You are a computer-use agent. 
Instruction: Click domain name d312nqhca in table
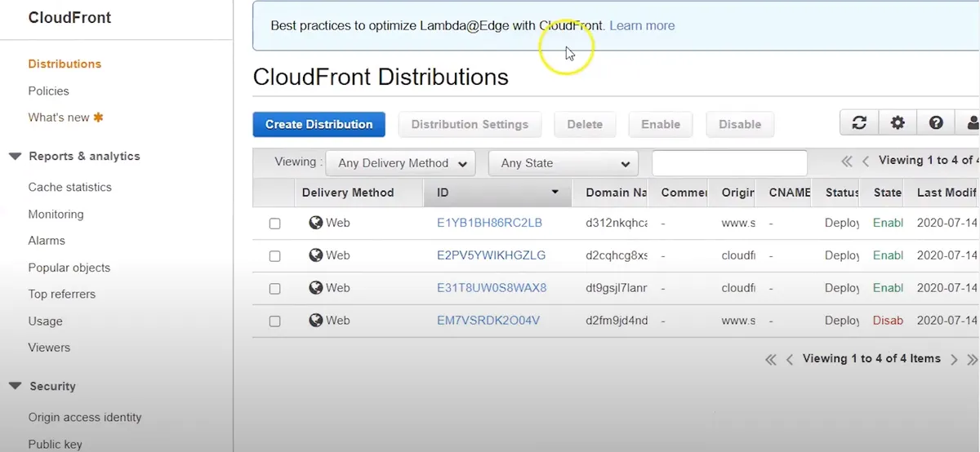click(x=617, y=223)
